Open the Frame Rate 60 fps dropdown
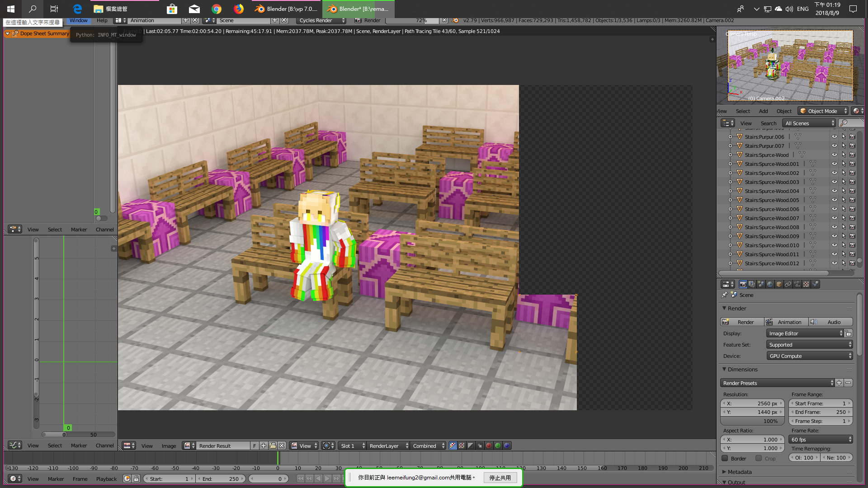Screen dimensions: 868x488 pyautogui.click(x=821, y=440)
